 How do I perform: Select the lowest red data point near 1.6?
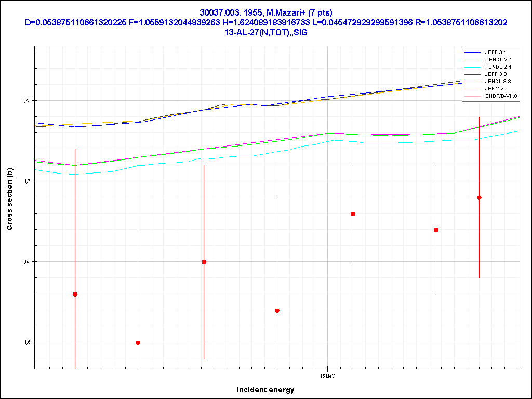click(x=138, y=343)
